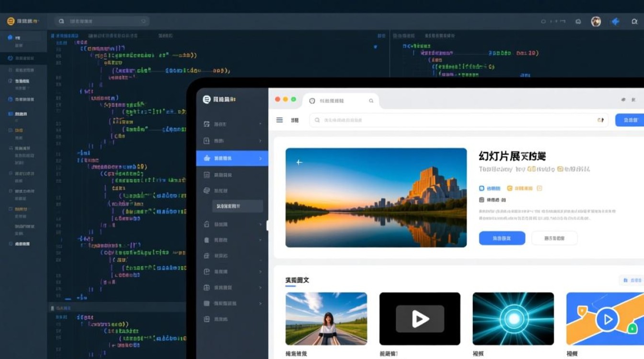Screen dimensions: 644x359
Task: Click the white outlined button beside blue button
Action: pyautogui.click(x=554, y=238)
